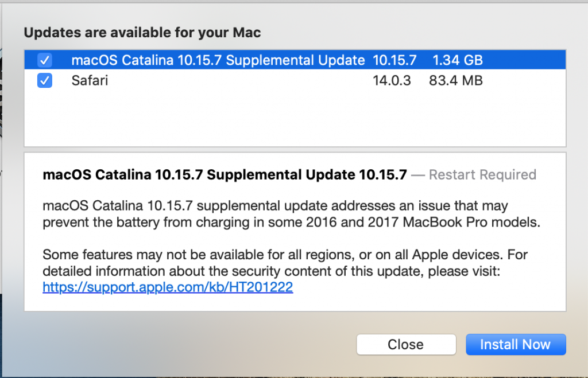Click the battery charging issue paragraph
The height and width of the screenshot is (378, 588).
pyautogui.click(x=291, y=214)
